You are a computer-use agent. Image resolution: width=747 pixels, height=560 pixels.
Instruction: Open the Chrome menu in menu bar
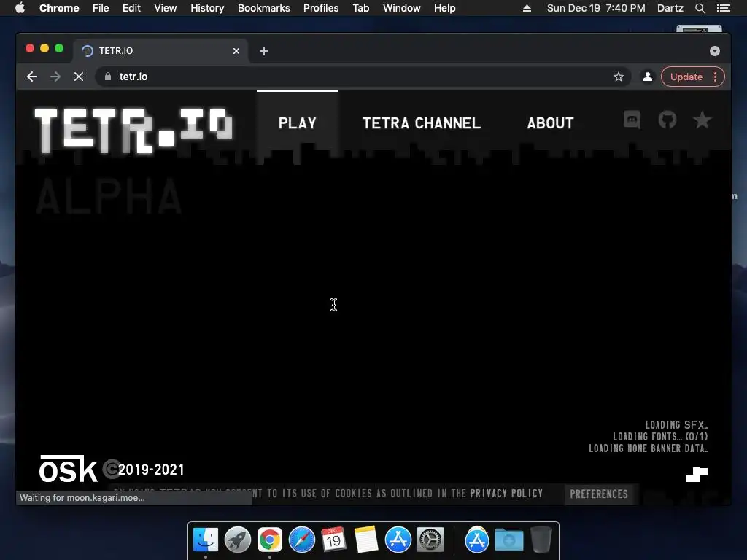point(59,8)
